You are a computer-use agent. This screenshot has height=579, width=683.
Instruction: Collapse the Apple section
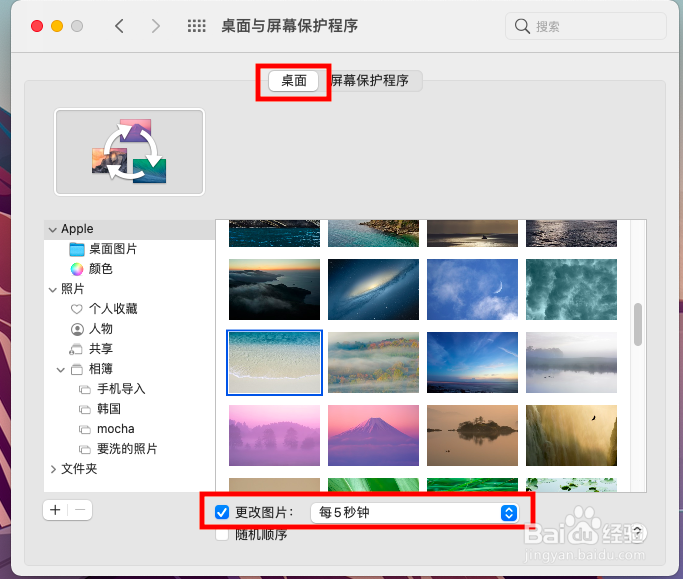(x=53, y=230)
